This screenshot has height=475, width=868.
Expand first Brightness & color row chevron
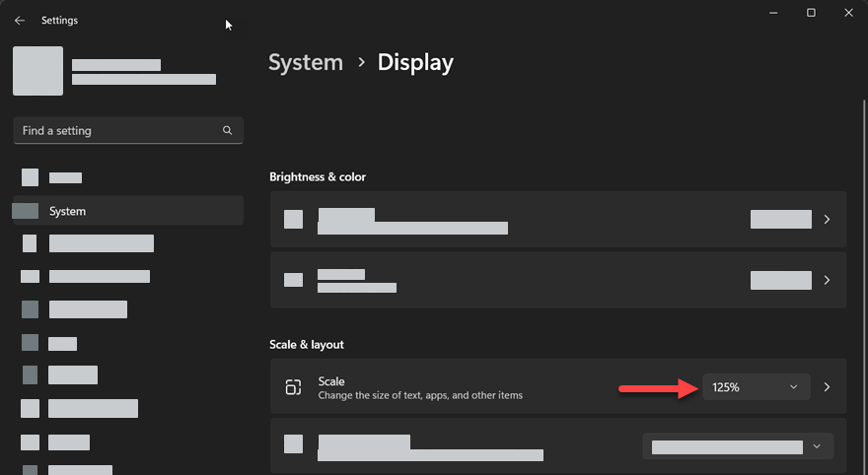[x=827, y=220]
